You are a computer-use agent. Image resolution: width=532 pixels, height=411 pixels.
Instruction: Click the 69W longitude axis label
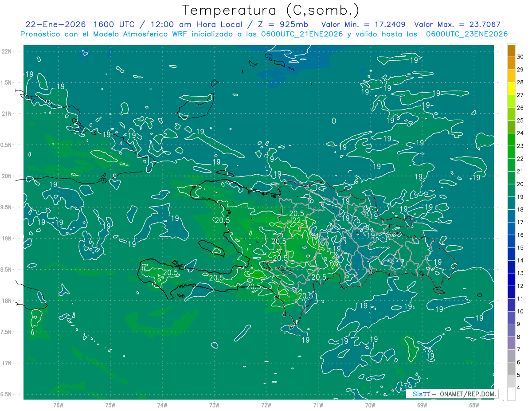pyautogui.click(x=422, y=405)
